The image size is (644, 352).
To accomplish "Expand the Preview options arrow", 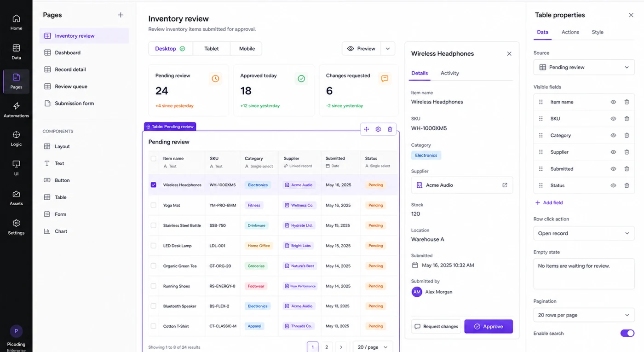I will pos(388,49).
